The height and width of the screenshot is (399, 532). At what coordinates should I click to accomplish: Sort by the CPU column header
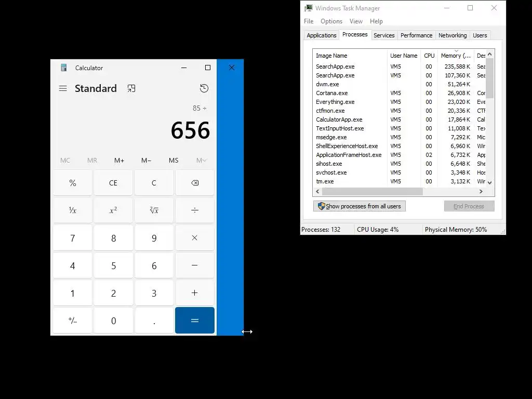pyautogui.click(x=429, y=56)
